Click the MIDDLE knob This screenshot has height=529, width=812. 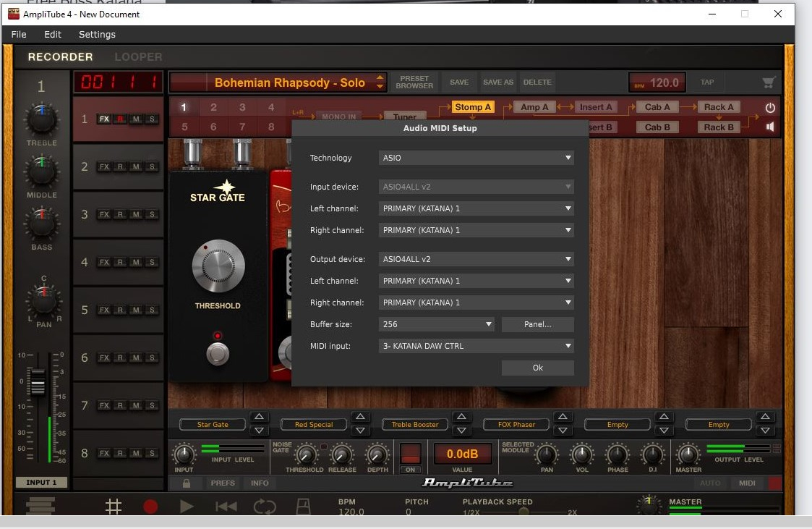[41, 172]
